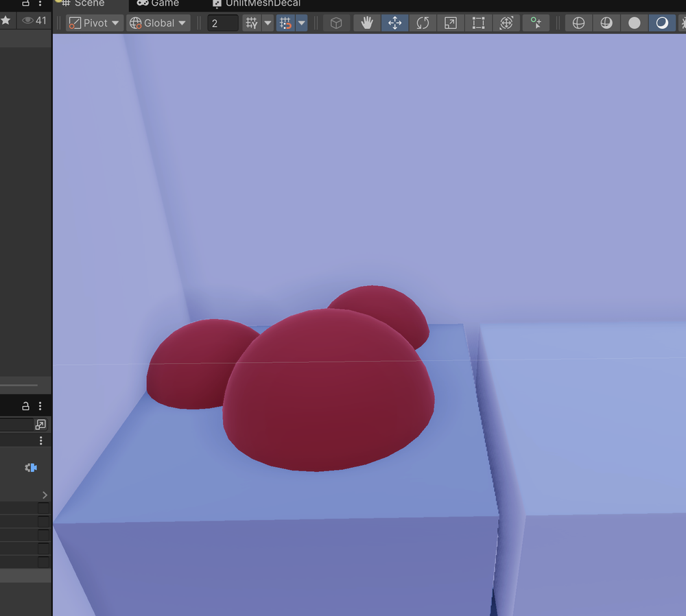
Task: Toggle hidden objects eye icon showing 41
Action: [34, 21]
